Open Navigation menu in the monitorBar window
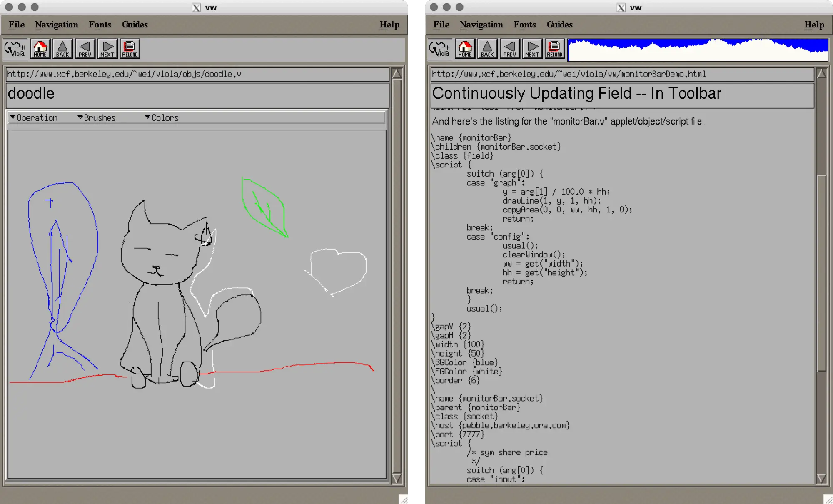Image resolution: width=833 pixels, height=504 pixels. tap(481, 25)
